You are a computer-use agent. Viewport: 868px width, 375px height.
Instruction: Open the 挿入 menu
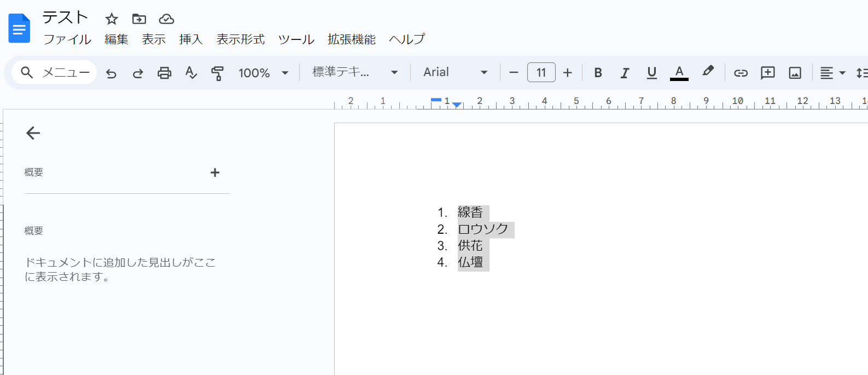tap(191, 39)
